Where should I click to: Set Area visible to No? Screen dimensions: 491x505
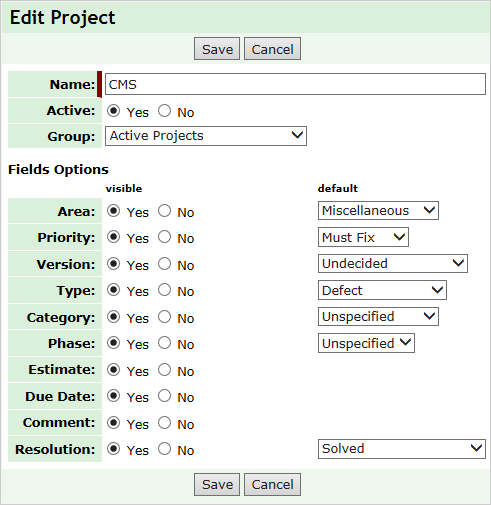click(x=164, y=211)
